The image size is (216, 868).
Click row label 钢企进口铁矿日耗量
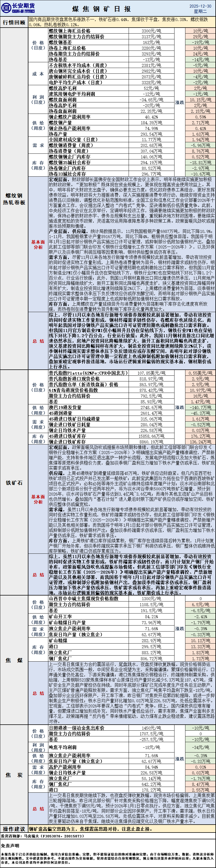pyautogui.click(x=70, y=425)
